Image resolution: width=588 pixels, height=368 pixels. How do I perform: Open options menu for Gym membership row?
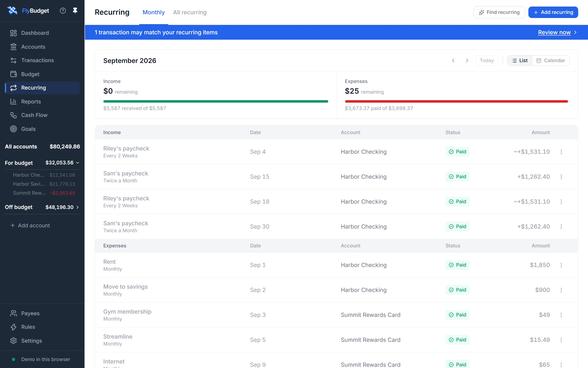coord(561,315)
